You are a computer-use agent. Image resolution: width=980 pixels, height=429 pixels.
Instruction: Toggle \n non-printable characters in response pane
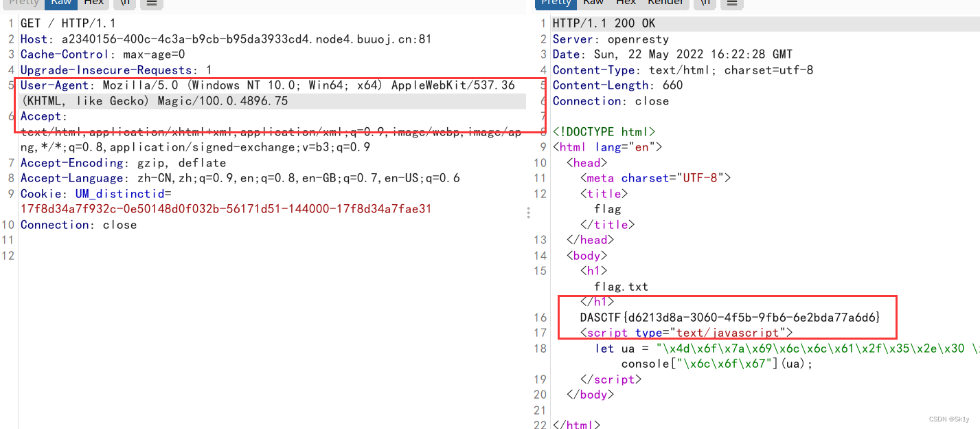(705, 3)
